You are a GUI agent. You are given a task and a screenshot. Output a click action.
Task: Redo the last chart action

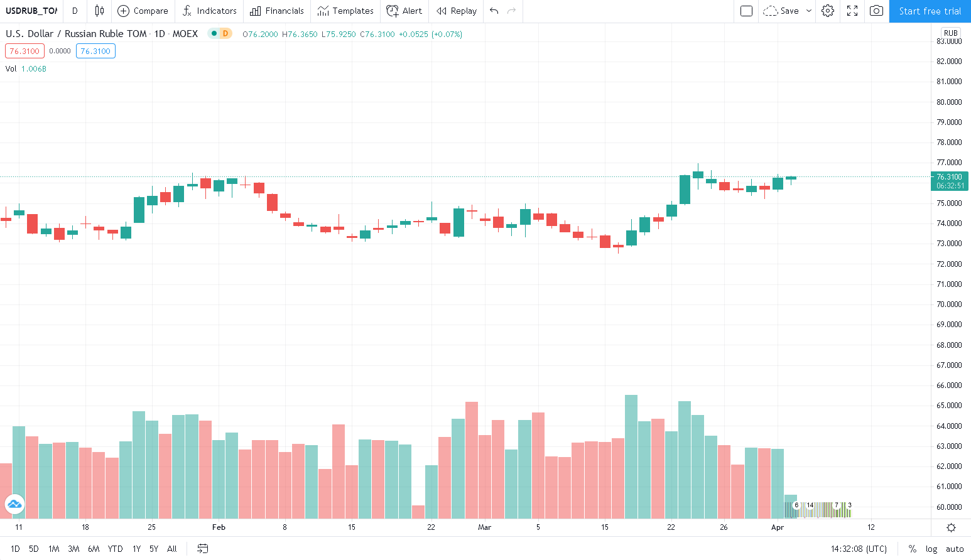click(x=512, y=11)
